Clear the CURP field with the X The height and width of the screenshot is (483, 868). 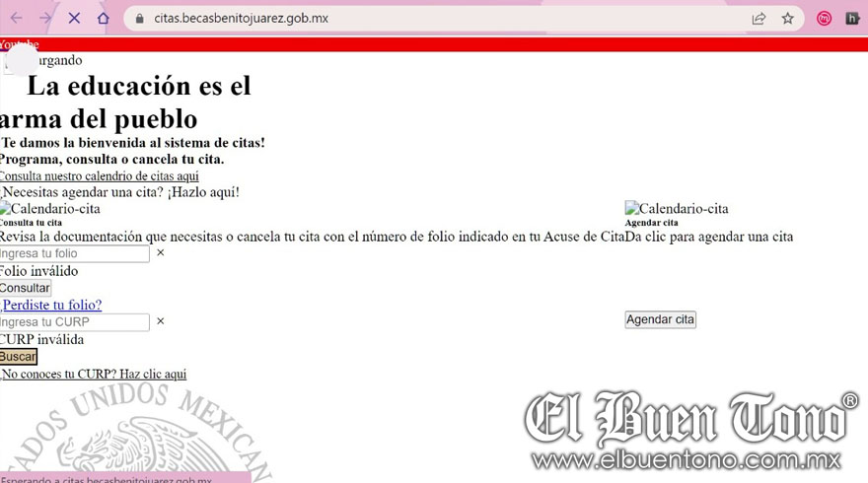point(161,321)
